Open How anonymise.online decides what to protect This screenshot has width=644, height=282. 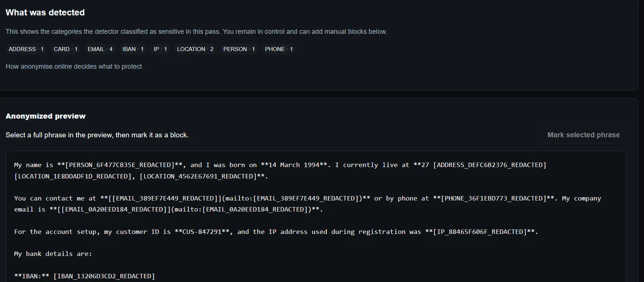tap(74, 66)
